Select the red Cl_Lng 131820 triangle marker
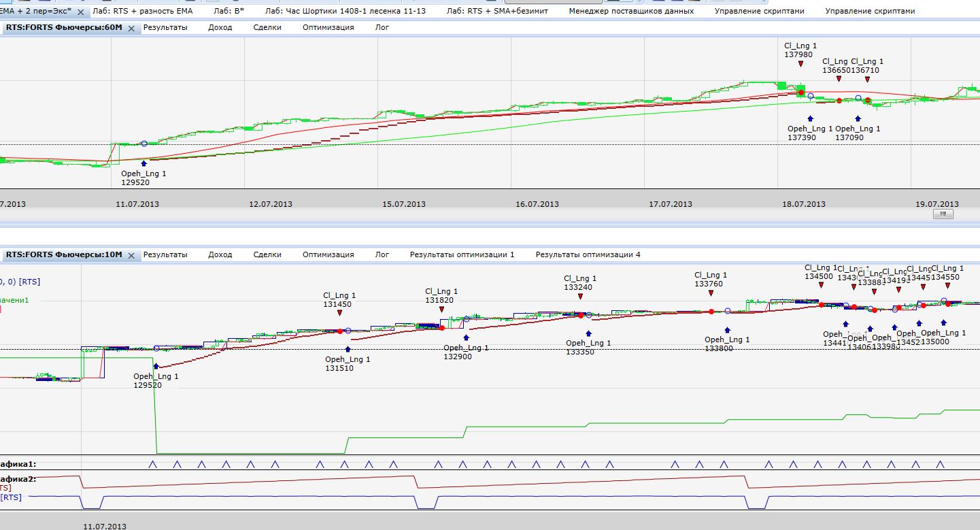980x530 pixels. [x=441, y=310]
